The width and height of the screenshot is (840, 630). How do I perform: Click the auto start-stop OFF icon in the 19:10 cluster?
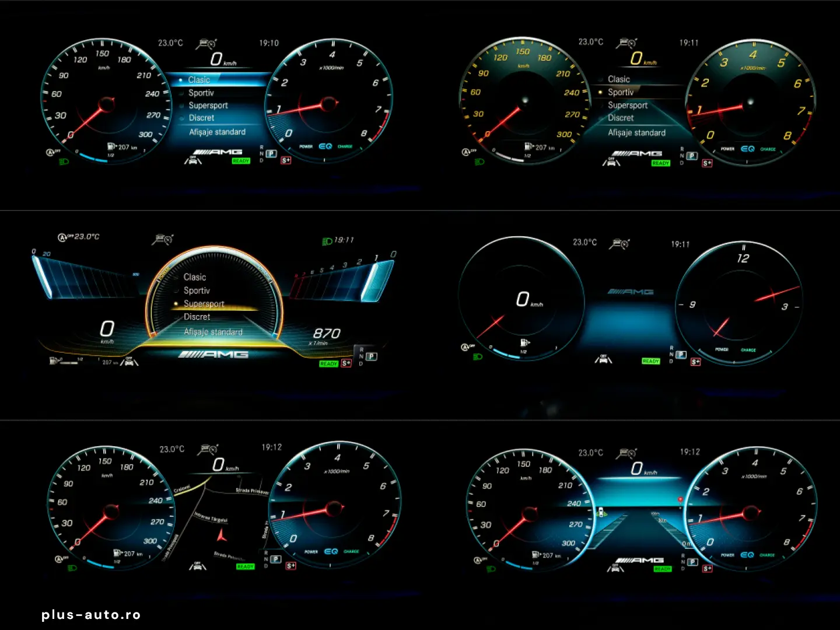point(53,152)
